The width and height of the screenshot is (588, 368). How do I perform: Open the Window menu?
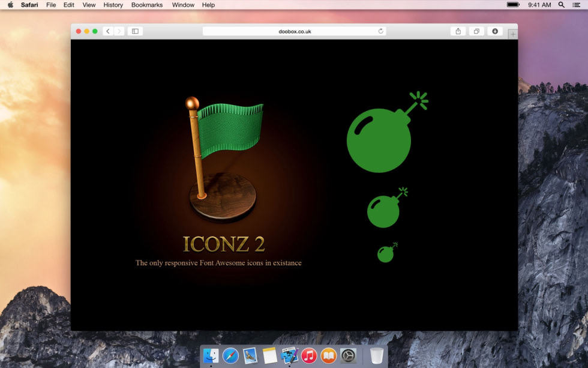[x=183, y=5]
